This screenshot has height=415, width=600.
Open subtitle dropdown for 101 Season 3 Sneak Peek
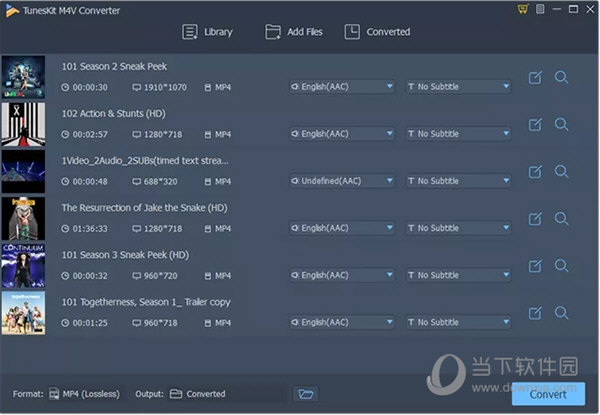(x=458, y=275)
